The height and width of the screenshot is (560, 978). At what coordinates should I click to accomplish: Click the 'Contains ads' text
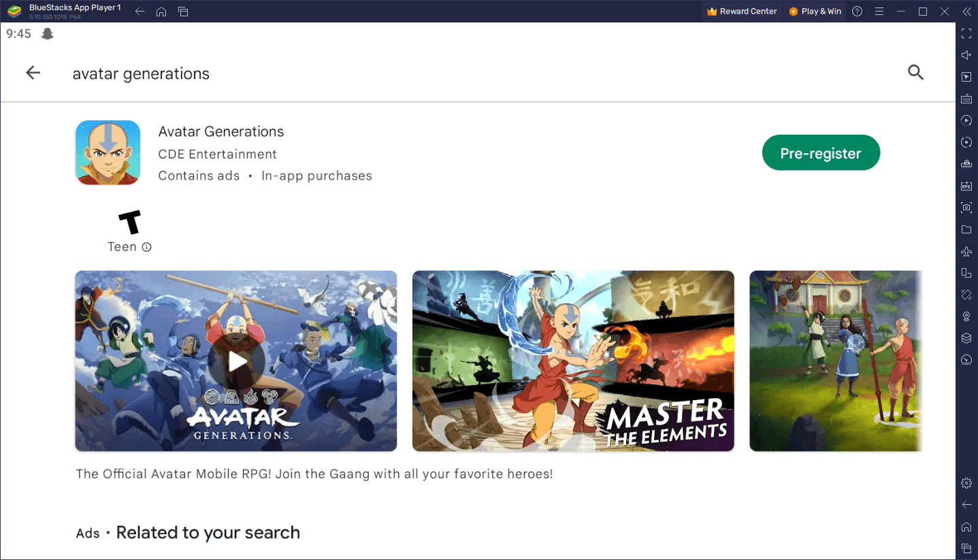[x=199, y=176]
